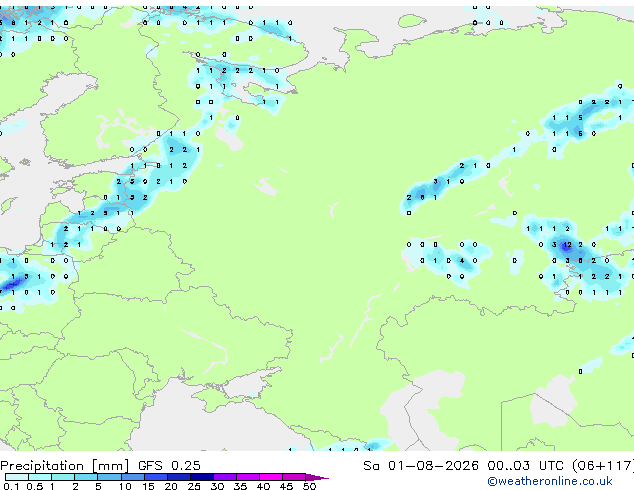Pick the 20–25 mm legend swatch
This screenshot has height=490, width=634.
click(x=179, y=477)
